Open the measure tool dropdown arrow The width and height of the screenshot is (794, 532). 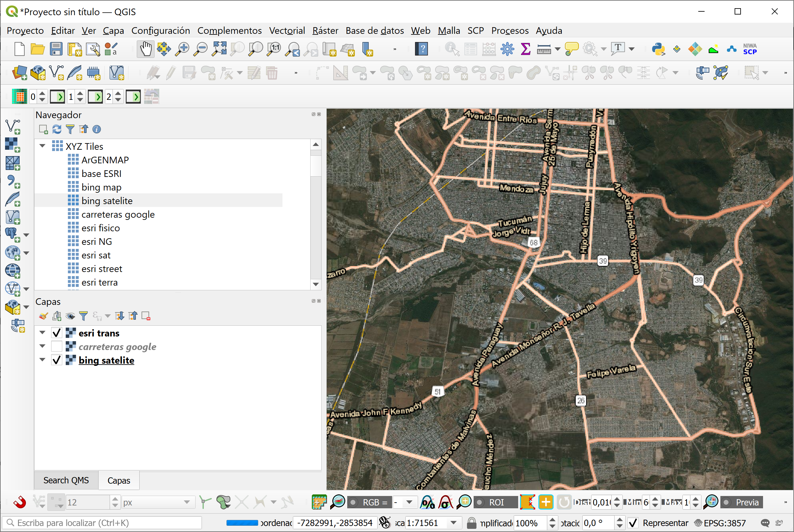(x=557, y=49)
